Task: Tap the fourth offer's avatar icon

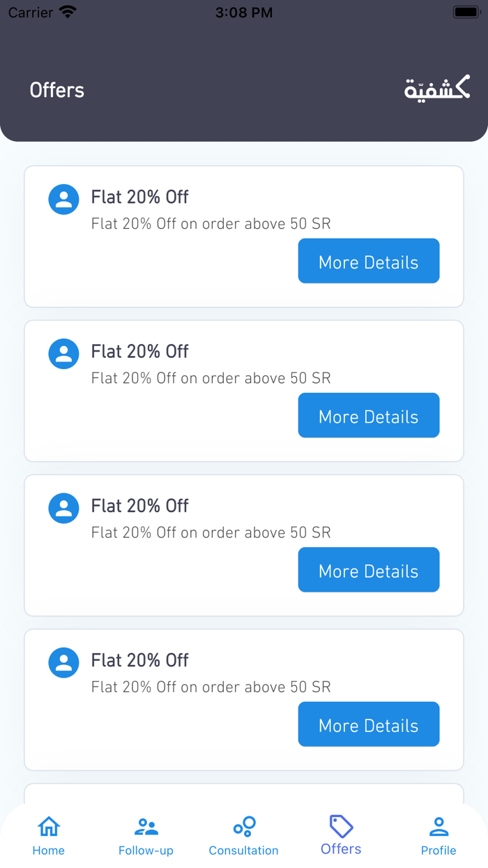Action: pyautogui.click(x=63, y=662)
